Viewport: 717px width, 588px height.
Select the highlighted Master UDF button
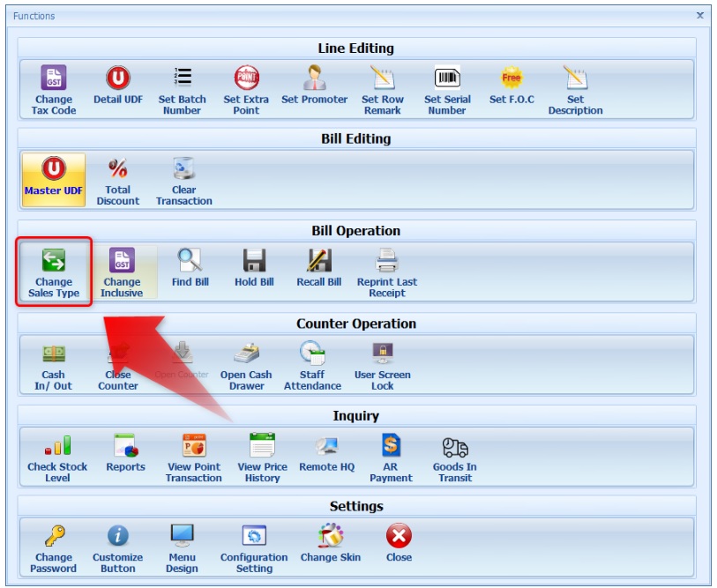(x=54, y=180)
